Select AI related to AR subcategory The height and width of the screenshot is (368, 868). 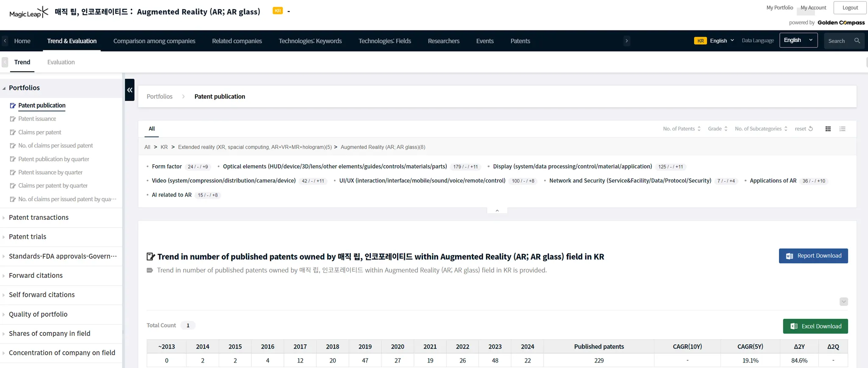click(x=172, y=195)
